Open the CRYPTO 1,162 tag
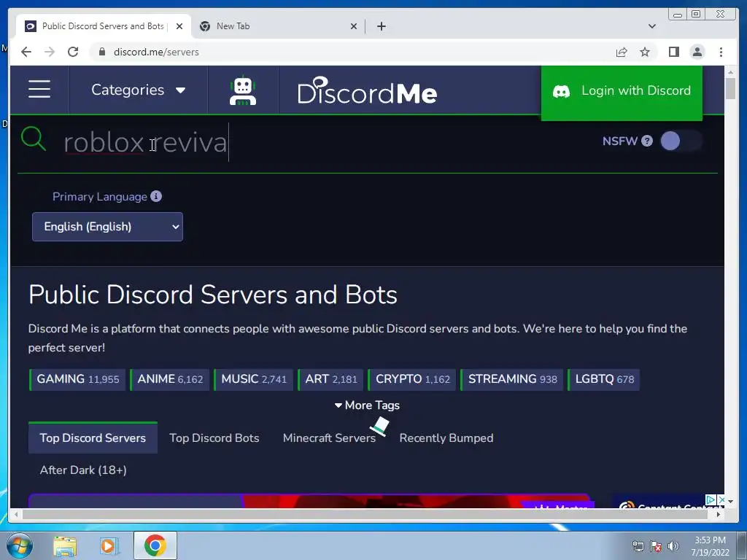This screenshot has height=560, width=747. [x=412, y=379]
